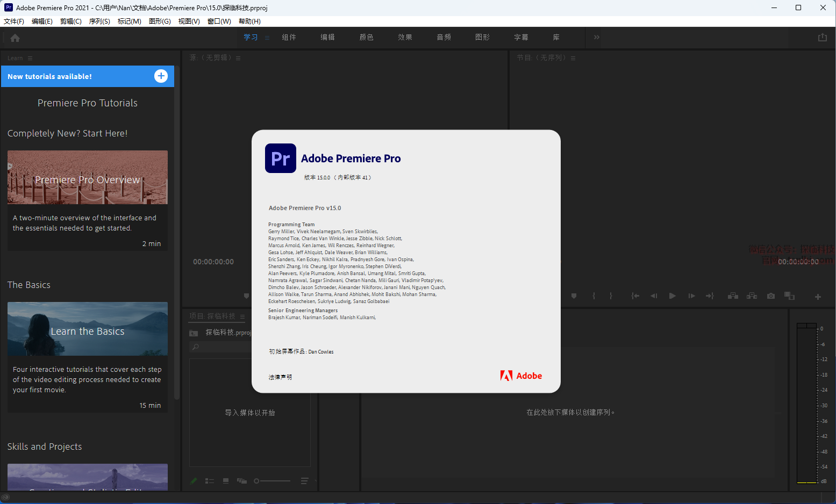Click the Mark In bracket icon

tap(594, 296)
